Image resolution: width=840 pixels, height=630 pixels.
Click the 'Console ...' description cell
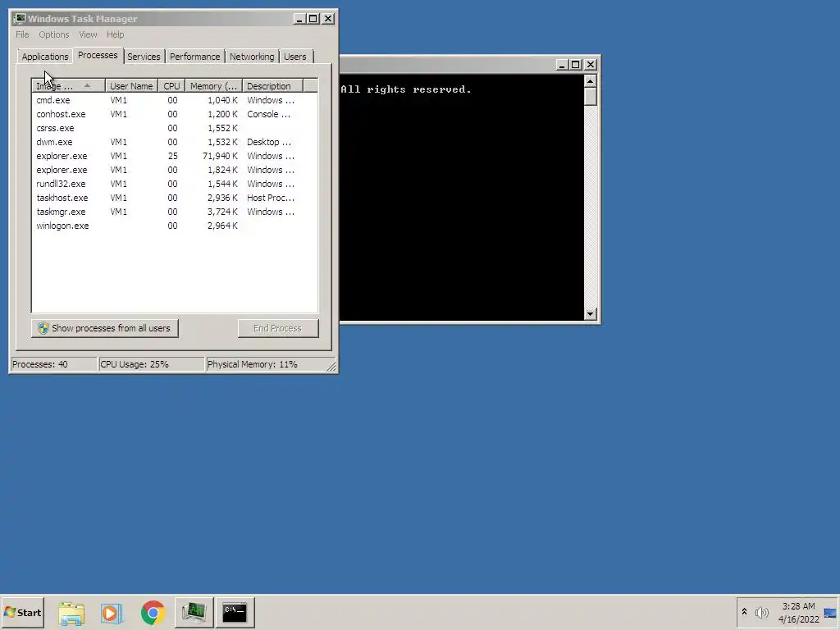click(x=268, y=114)
